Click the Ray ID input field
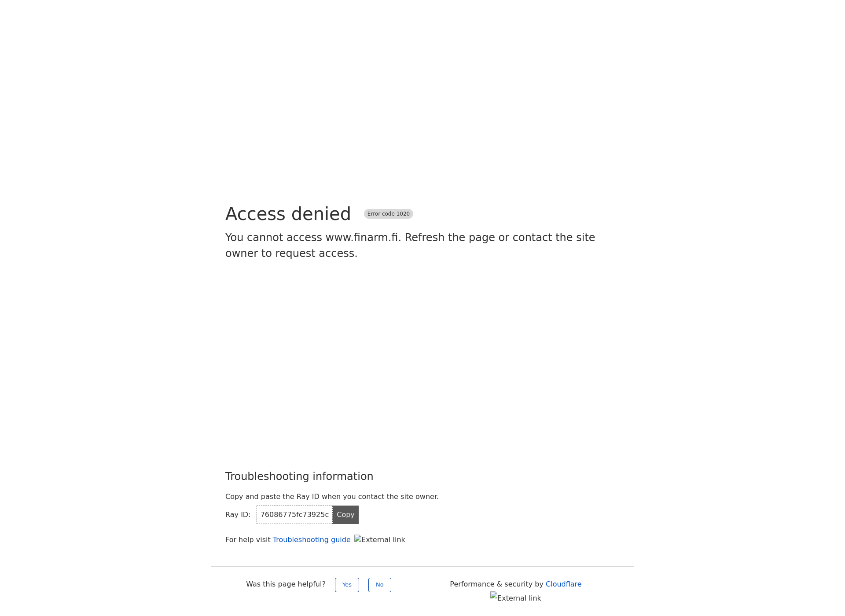 click(x=294, y=514)
